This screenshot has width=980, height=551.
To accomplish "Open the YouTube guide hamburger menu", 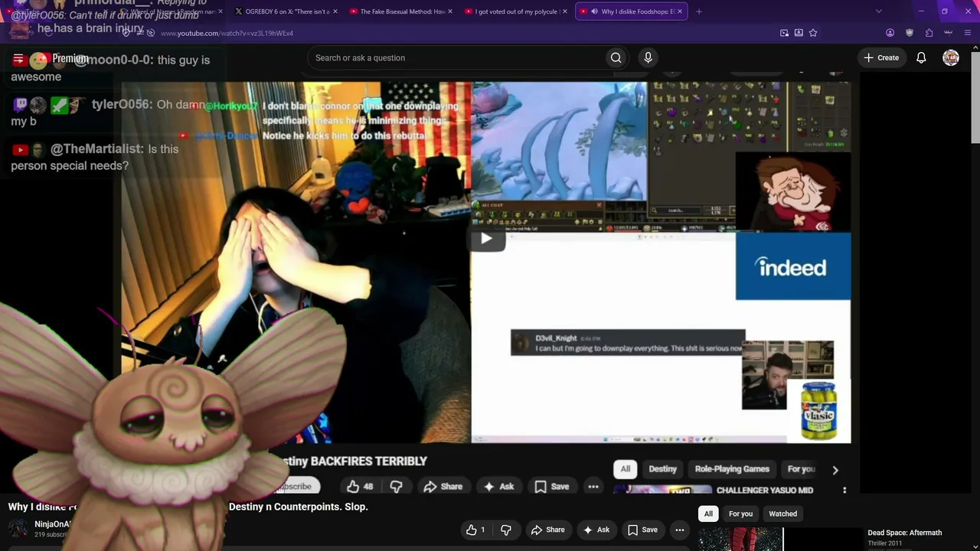I will tap(18, 59).
